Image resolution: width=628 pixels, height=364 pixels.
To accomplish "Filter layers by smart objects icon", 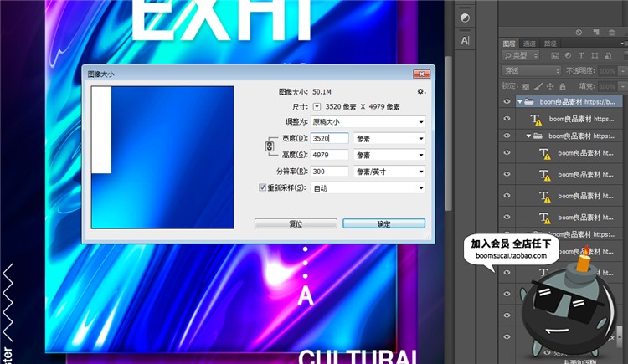I will click(x=608, y=56).
